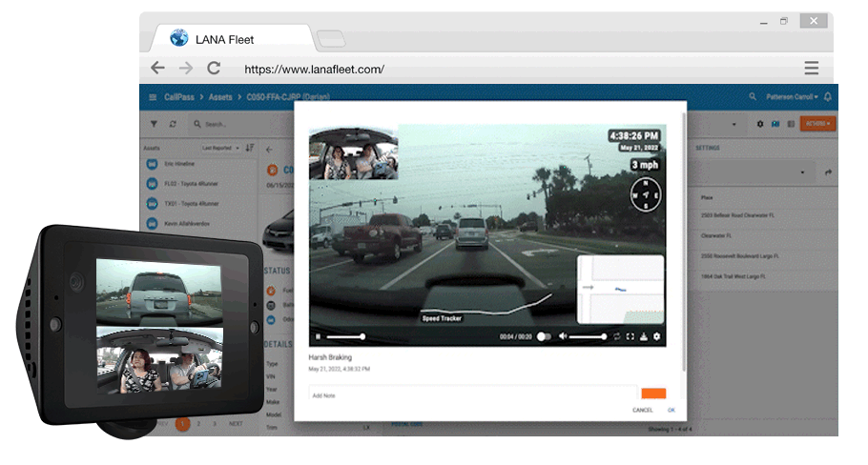Screen dimensions: 868x465
Task: Select the Eric Hineline asset
Action: [x=200, y=164]
